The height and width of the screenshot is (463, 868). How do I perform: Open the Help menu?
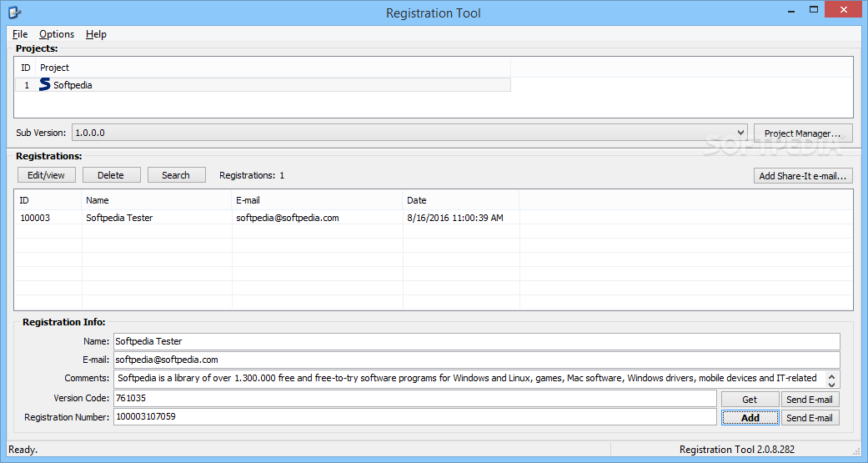tap(97, 34)
